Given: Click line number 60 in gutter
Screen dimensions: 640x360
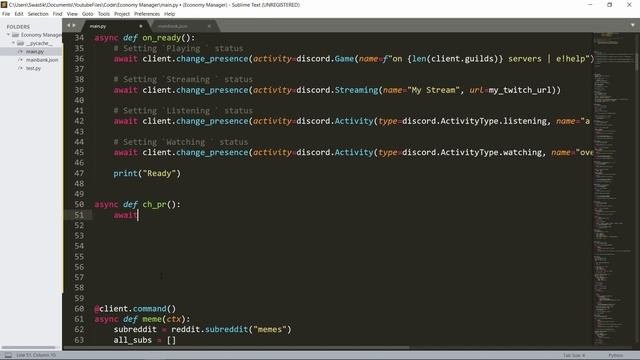Looking at the screenshot, I should [x=79, y=309].
